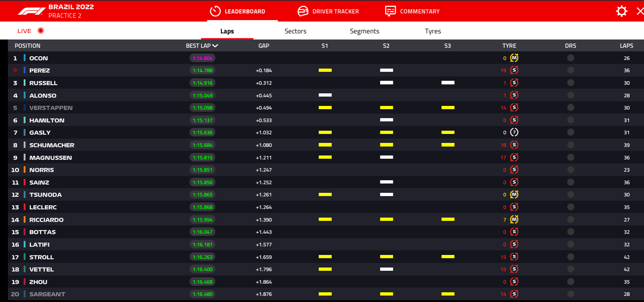Switch to the Segments tab
The width and height of the screenshot is (644, 302).
(365, 31)
